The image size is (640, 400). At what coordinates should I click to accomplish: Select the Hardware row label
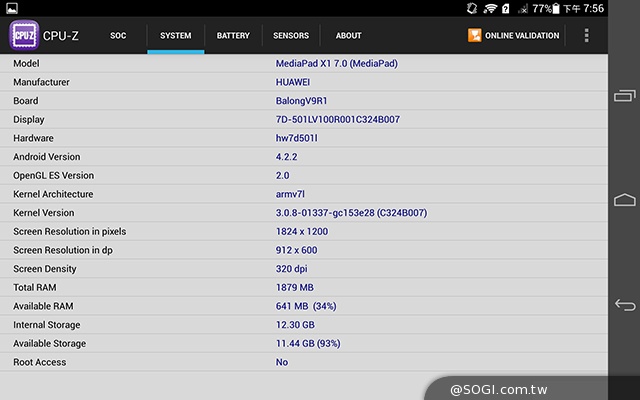click(x=33, y=138)
